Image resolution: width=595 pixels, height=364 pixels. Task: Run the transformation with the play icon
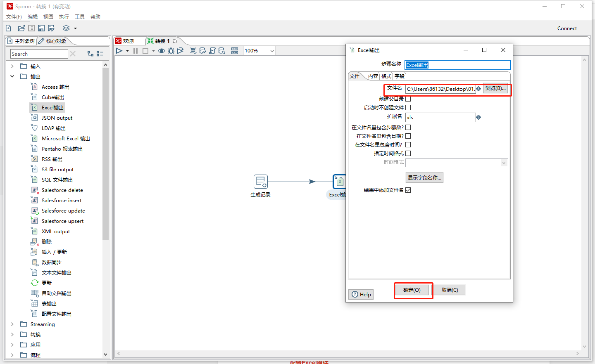click(x=119, y=50)
